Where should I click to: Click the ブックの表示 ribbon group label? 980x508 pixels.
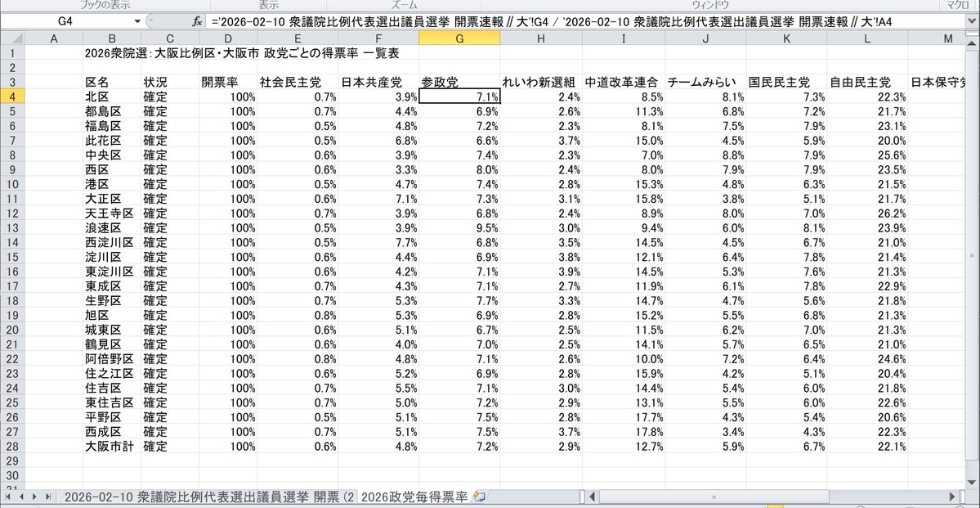pyautogui.click(x=104, y=5)
